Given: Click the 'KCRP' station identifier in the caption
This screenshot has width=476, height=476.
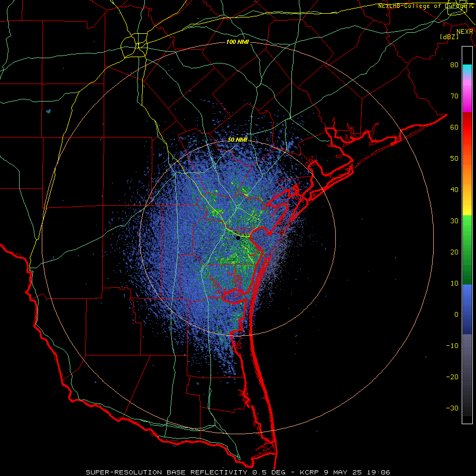Looking at the screenshot, I should coord(309,472).
